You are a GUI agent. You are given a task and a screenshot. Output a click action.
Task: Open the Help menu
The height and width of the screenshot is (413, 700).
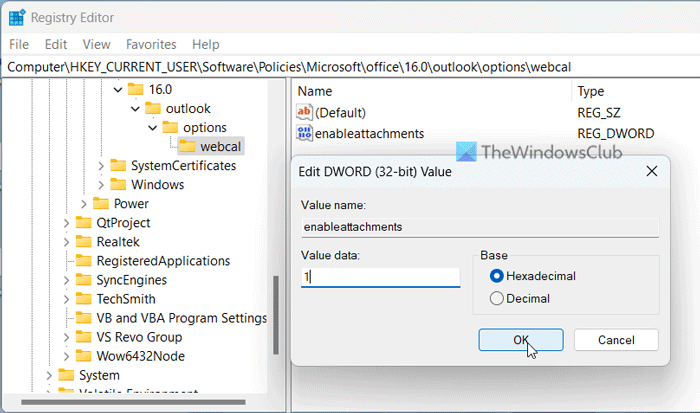click(x=205, y=44)
